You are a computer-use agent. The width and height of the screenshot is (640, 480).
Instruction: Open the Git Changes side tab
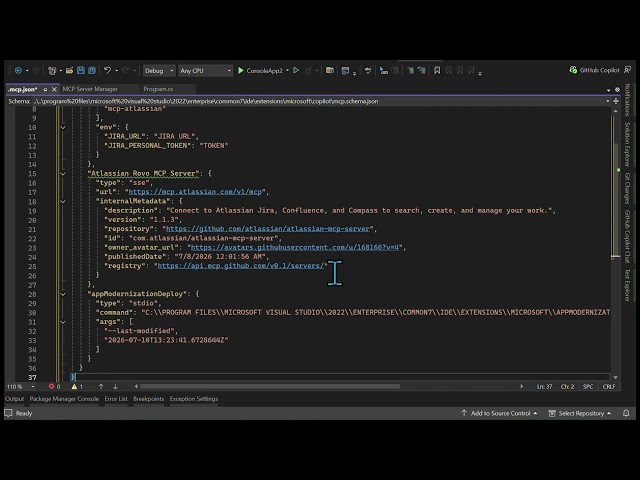pos(627,188)
